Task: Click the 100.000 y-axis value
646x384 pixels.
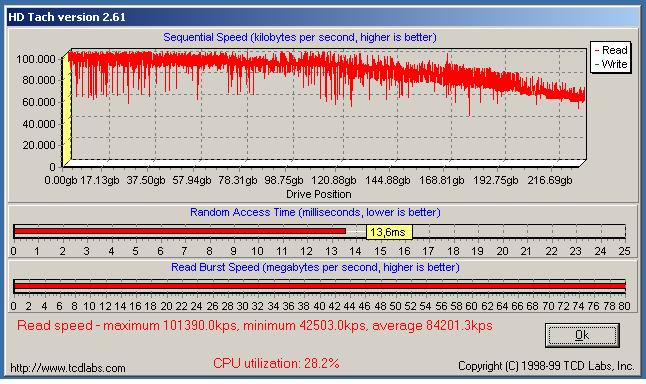Action: [x=35, y=59]
